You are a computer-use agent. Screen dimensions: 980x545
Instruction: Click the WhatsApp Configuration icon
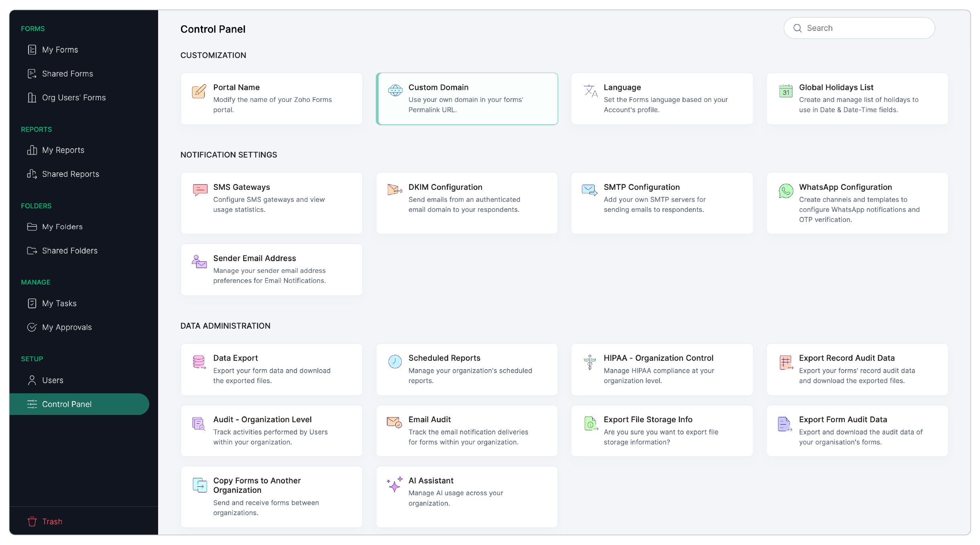click(x=785, y=191)
